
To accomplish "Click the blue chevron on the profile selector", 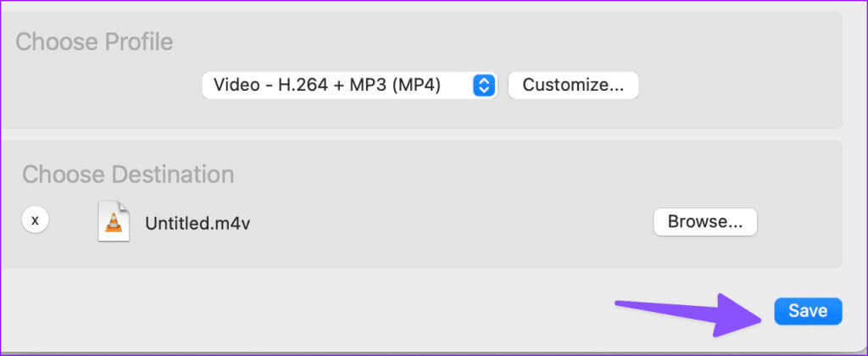I will click(483, 85).
